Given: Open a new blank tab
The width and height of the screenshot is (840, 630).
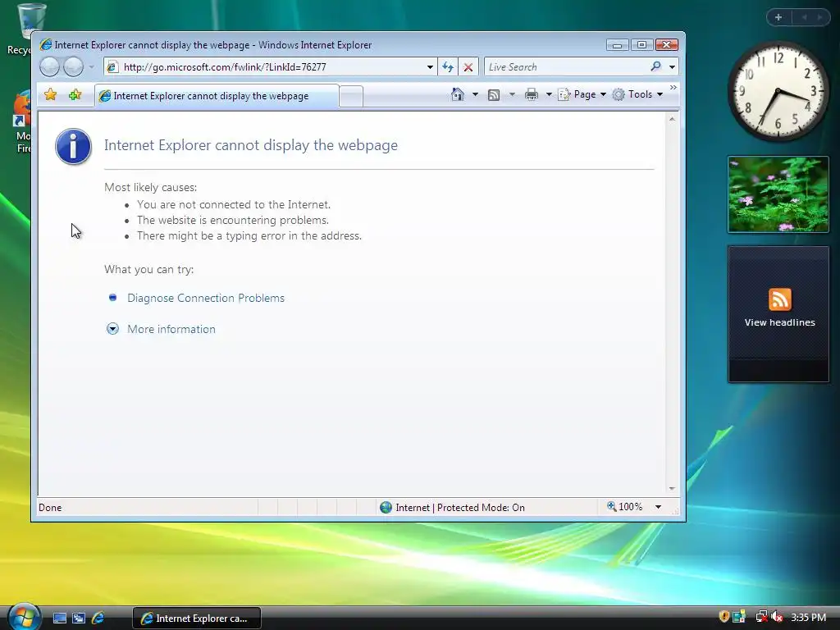Looking at the screenshot, I should tap(351, 97).
